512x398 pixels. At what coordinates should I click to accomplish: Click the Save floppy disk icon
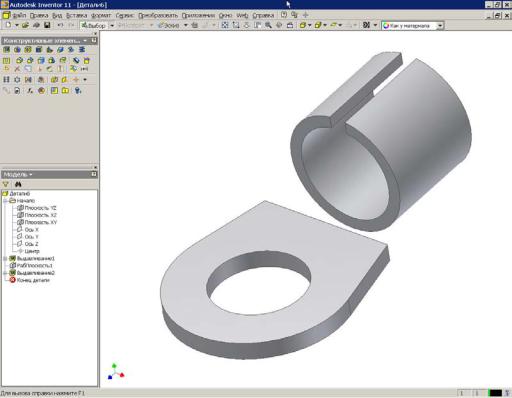[47, 25]
